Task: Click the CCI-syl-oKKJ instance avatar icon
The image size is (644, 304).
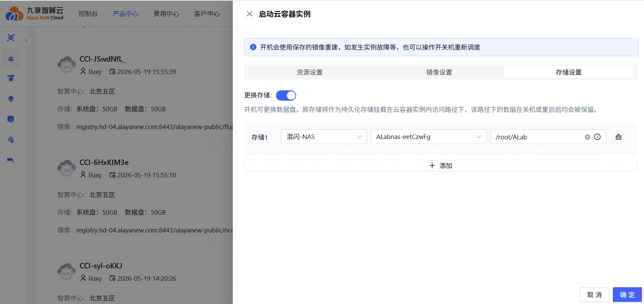Action: (66, 272)
